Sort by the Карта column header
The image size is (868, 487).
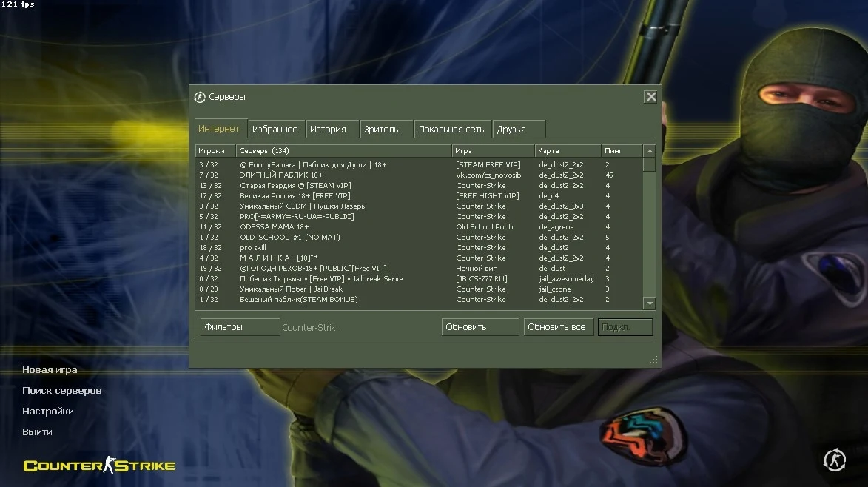[567, 151]
